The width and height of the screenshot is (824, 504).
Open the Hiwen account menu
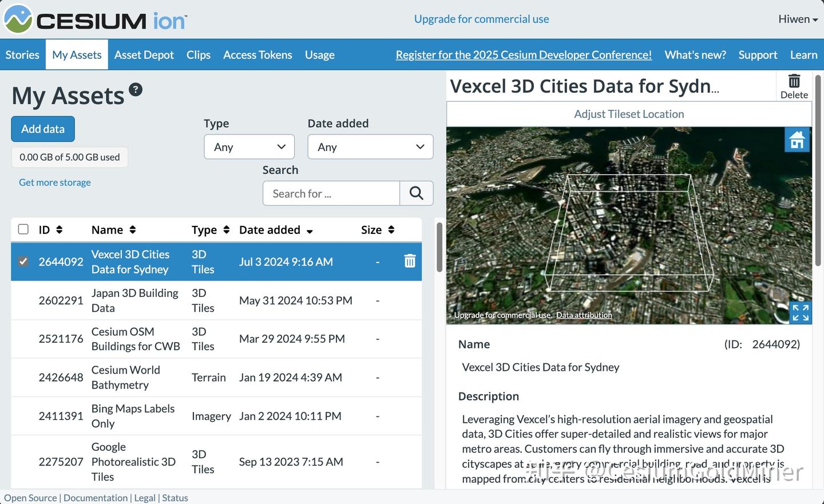[x=798, y=19]
